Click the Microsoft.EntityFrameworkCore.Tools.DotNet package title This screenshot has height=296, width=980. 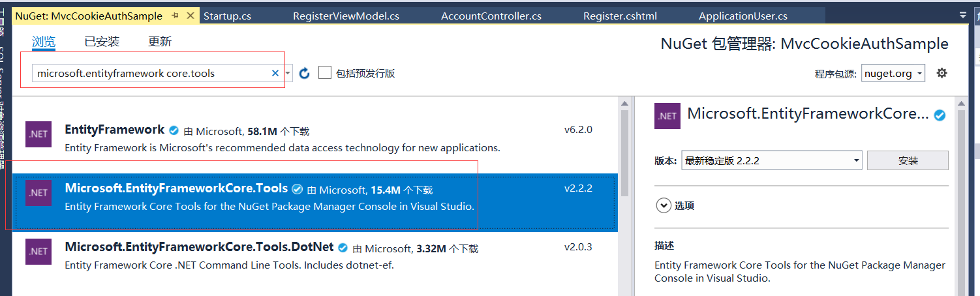click(199, 247)
